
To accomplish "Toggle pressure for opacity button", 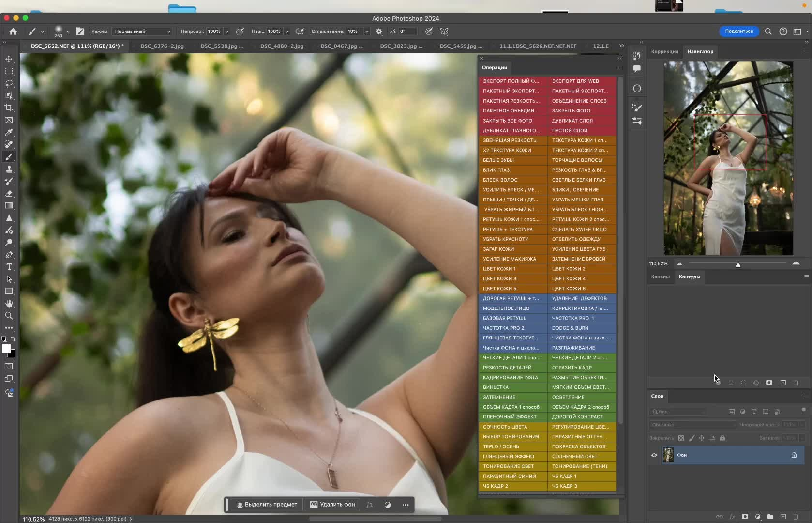I will click(240, 31).
